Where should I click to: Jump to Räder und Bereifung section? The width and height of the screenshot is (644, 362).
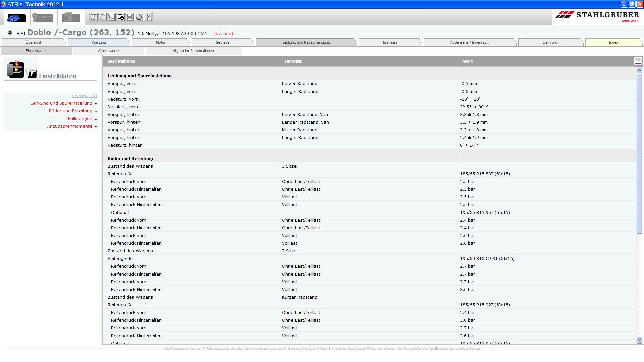(x=70, y=111)
